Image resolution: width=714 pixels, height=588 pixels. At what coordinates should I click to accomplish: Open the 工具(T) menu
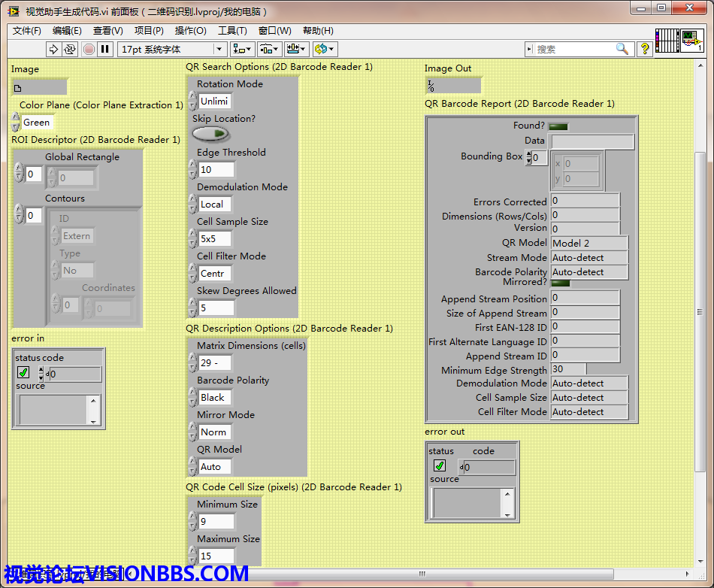[232, 31]
